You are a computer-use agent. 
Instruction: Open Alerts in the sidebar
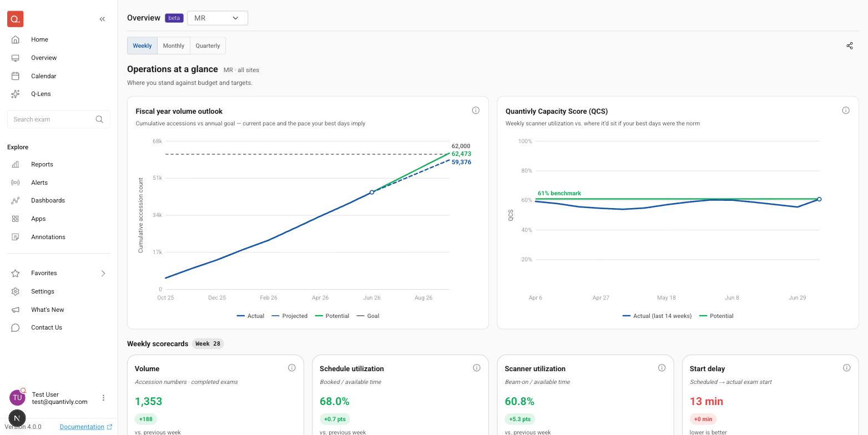point(39,183)
